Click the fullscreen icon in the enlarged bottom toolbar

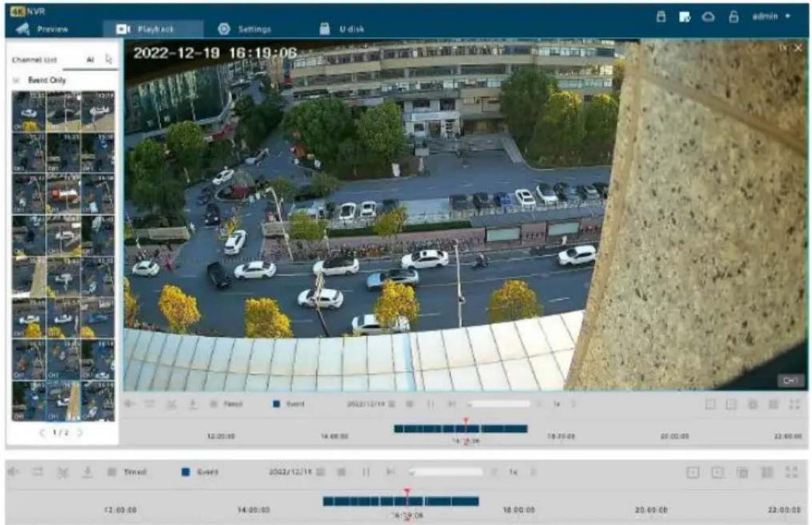793,473
